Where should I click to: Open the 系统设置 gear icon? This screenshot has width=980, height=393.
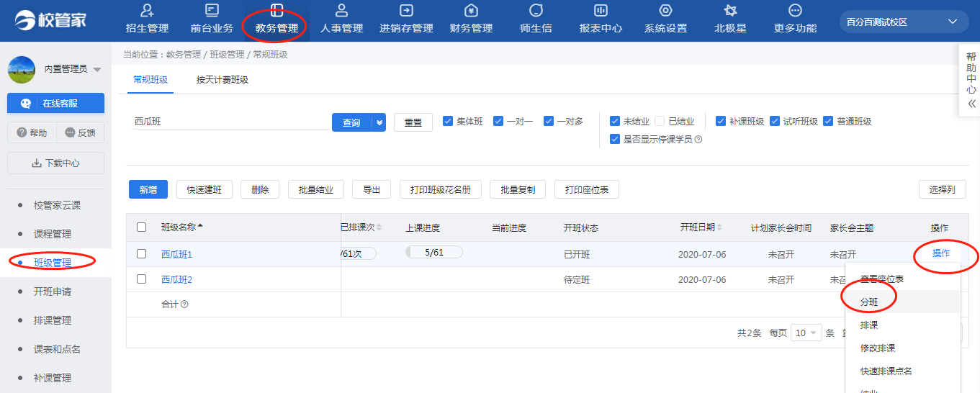665,11
